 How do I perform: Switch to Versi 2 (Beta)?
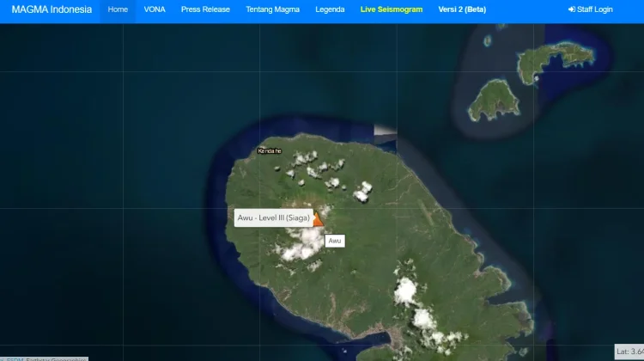tap(462, 9)
